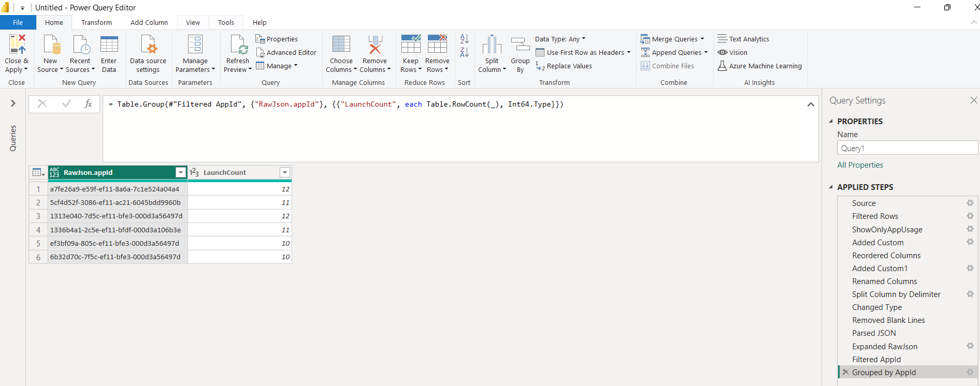Image resolution: width=980 pixels, height=386 pixels.
Task: Collapse the APPLIED STEPS section
Action: pos(831,187)
